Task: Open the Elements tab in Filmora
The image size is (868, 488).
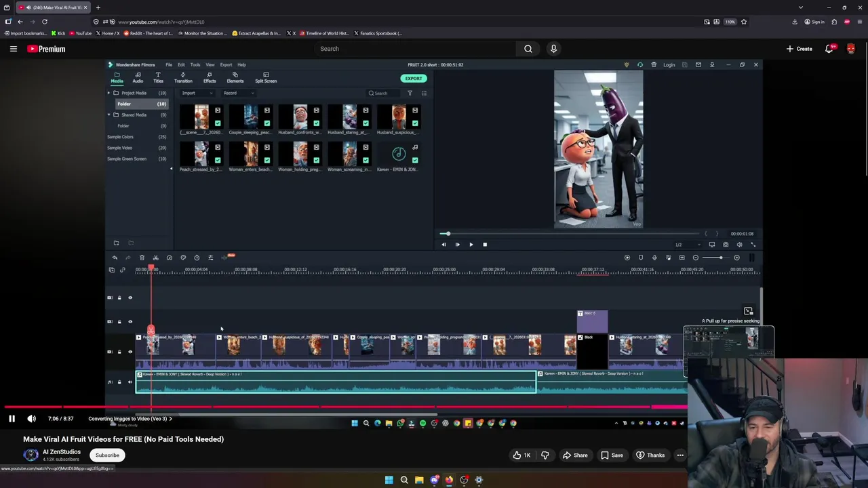Action: 235,77
